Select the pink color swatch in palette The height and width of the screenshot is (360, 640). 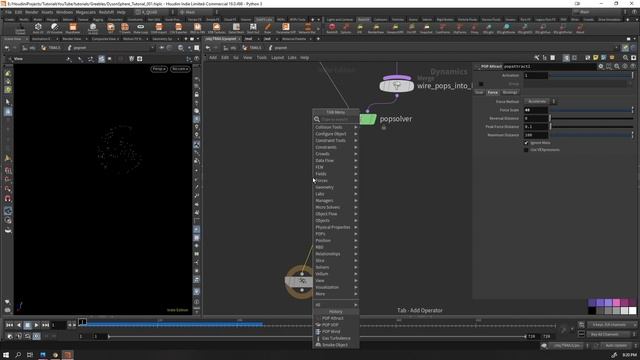616,302
